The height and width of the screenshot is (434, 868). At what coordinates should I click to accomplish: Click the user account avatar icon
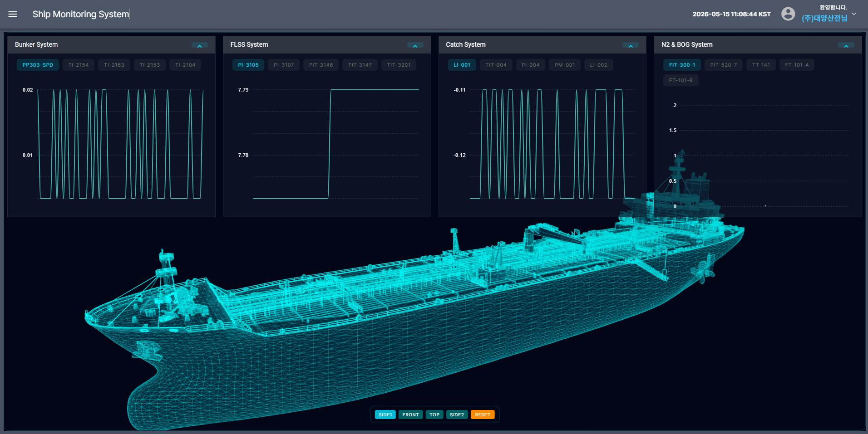click(788, 14)
